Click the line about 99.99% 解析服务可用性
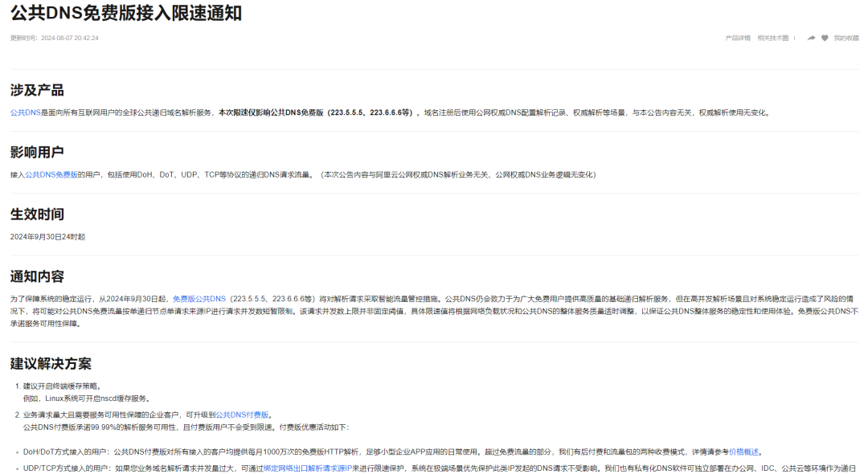868x474 pixels. (x=186, y=427)
